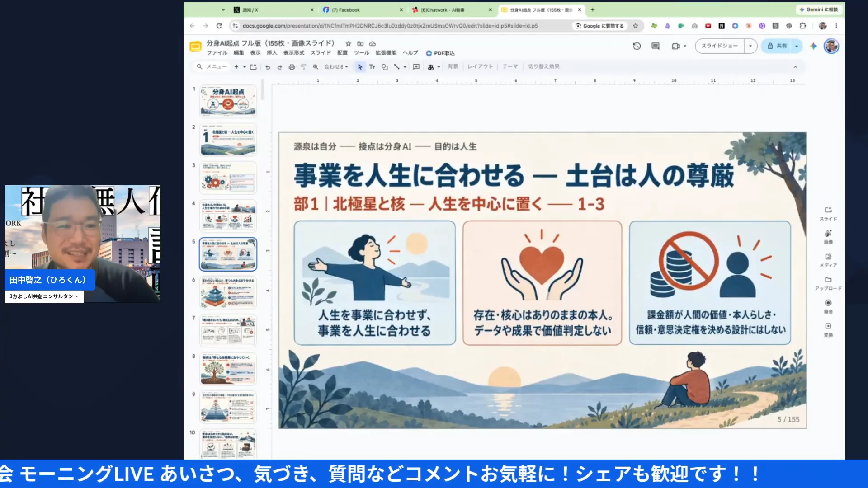Open the video call dropdown arrow
Viewport: 868px width, 488px height.
[x=685, y=46]
